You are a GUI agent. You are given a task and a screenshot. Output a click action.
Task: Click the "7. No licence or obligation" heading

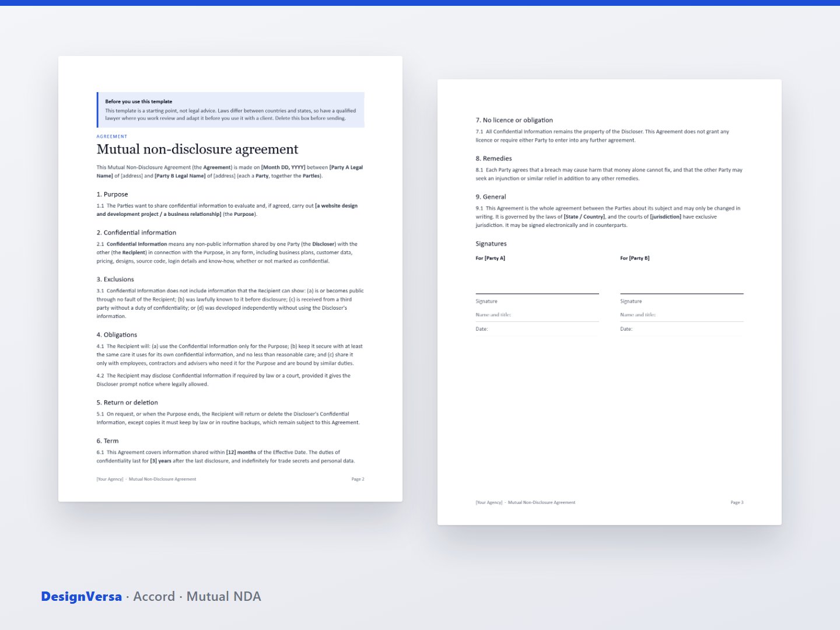click(514, 120)
